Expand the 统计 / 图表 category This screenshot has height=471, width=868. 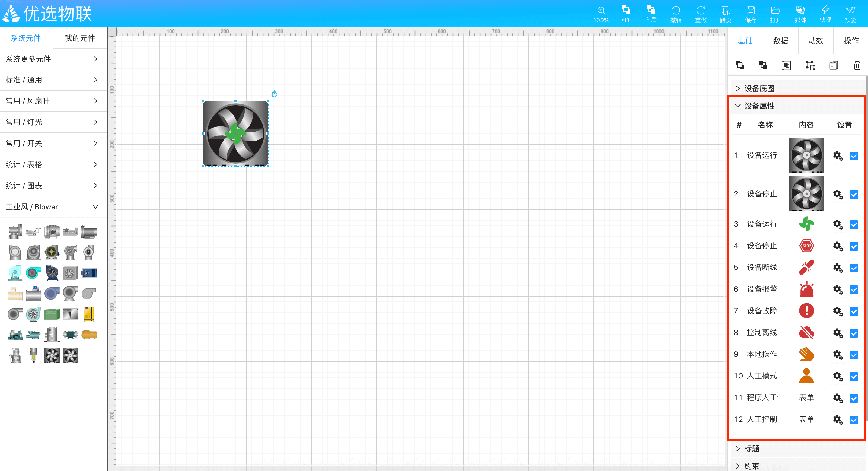(54, 186)
